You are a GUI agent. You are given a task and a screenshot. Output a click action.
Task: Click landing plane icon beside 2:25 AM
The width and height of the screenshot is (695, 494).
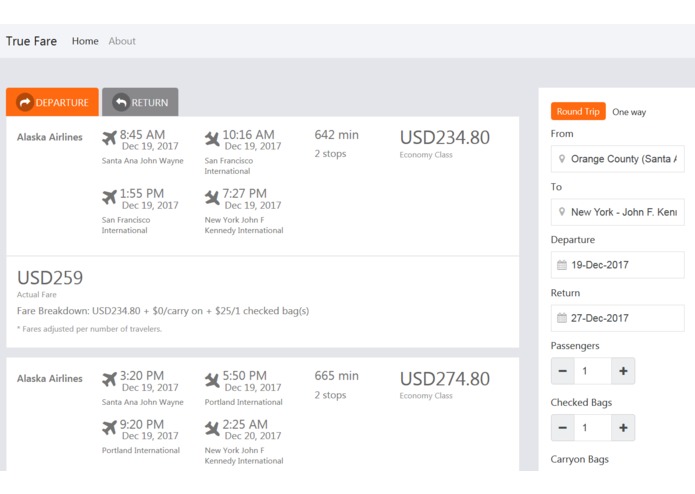point(212,428)
